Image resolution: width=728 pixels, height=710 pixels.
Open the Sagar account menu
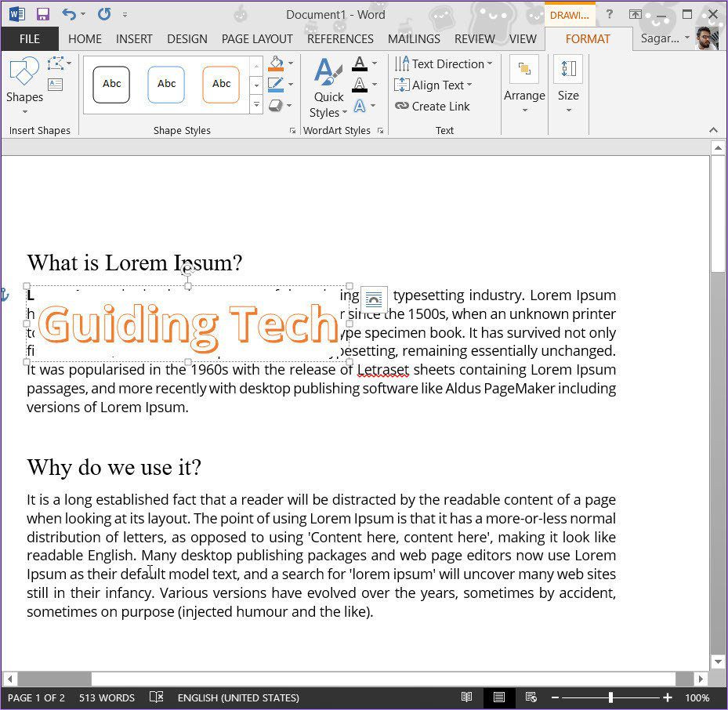(664, 38)
